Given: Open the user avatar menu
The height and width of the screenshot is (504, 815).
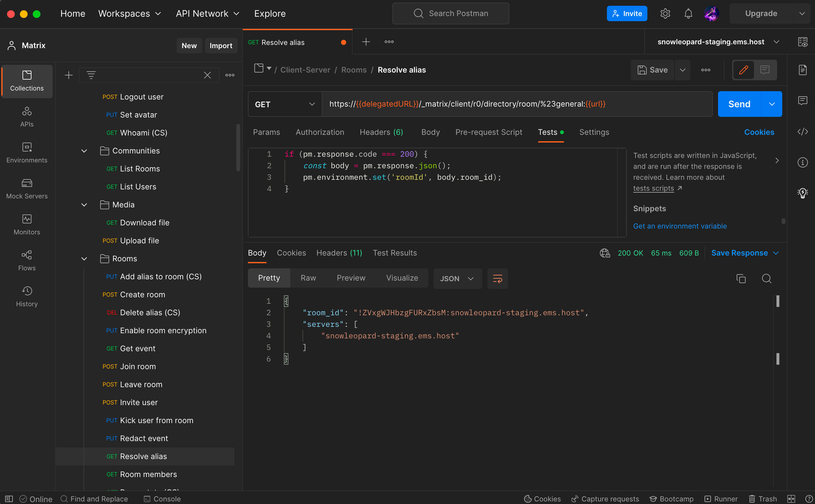Looking at the screenshot, I should 711,13.
